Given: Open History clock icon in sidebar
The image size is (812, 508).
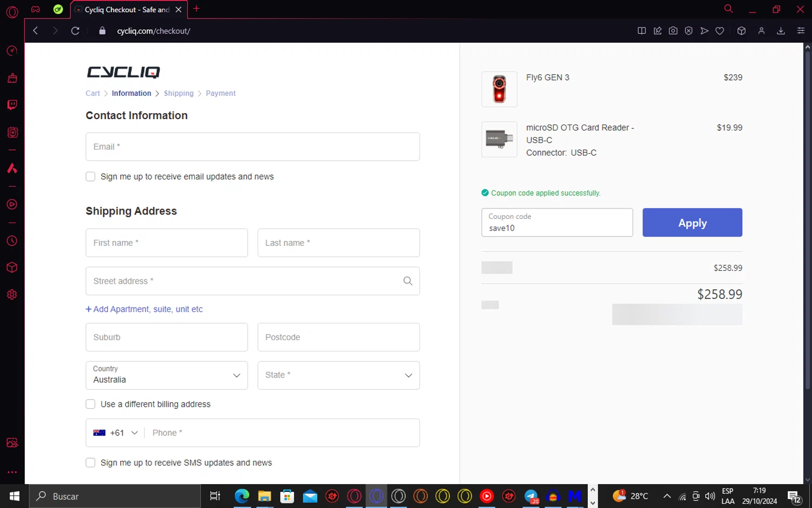Looking at the screenshot, I should (12, 240).
